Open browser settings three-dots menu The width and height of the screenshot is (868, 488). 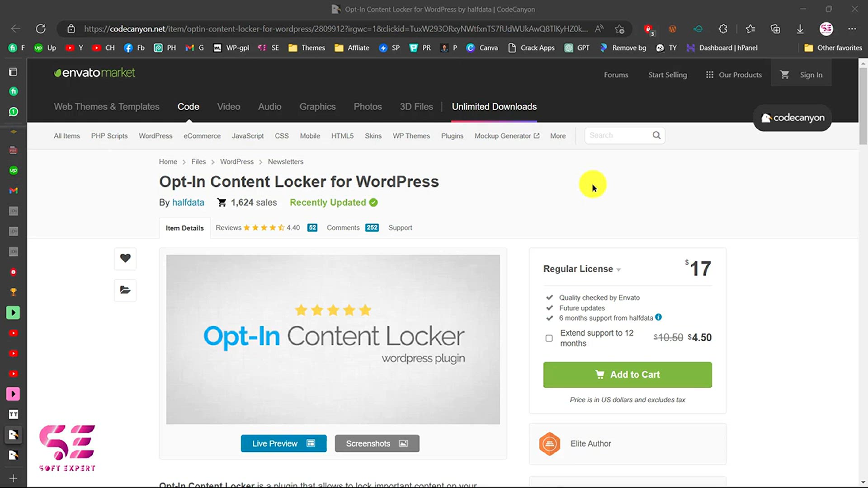pyautogui.click(x=852, y=29)
